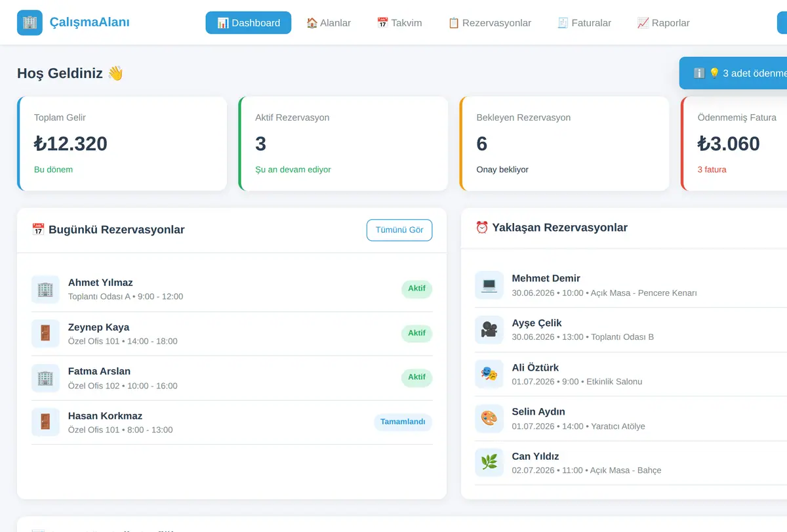Navigate to the Faturalar tab
This screenshot has height=532, width=787.
[584, 23]
